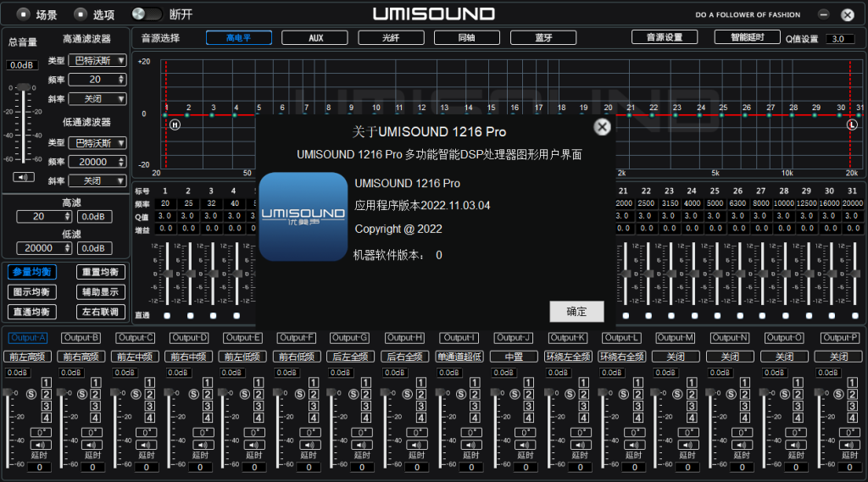Adjust the 高滤 stepper showing 20
868x482 pixels.
[44, 216]
